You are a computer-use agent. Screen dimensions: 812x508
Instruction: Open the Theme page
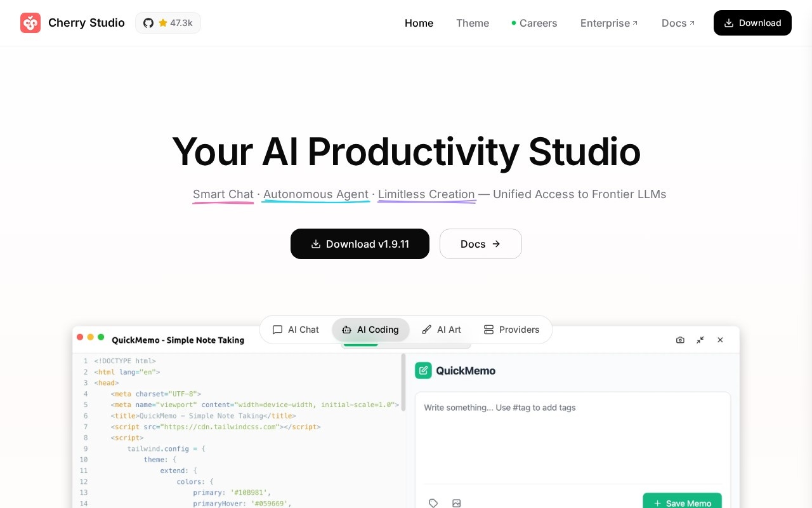473,23
